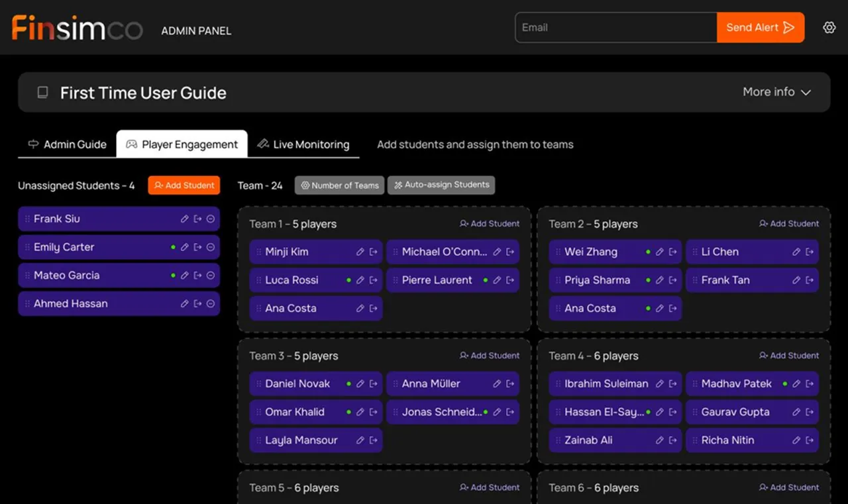Click the book icon beside First Time User Guide
This screenshot has height=504, width=848.
(x=42, y=93)
